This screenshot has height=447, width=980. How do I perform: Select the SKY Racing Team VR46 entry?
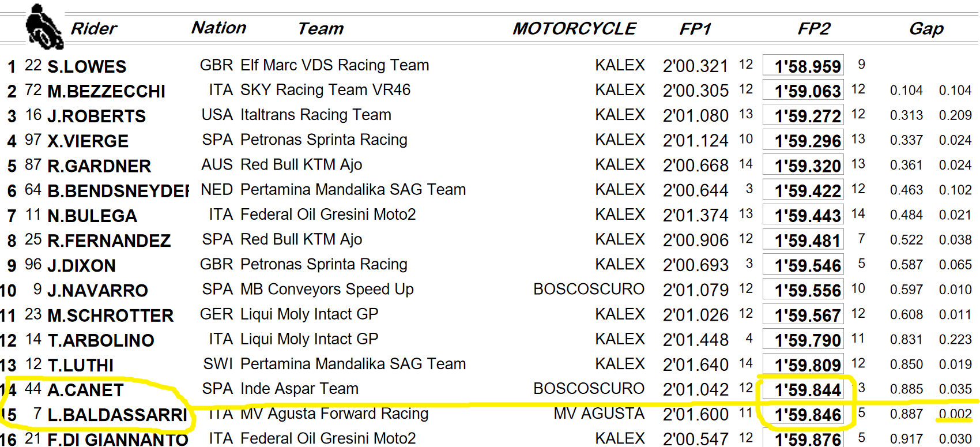pos(325,90)
